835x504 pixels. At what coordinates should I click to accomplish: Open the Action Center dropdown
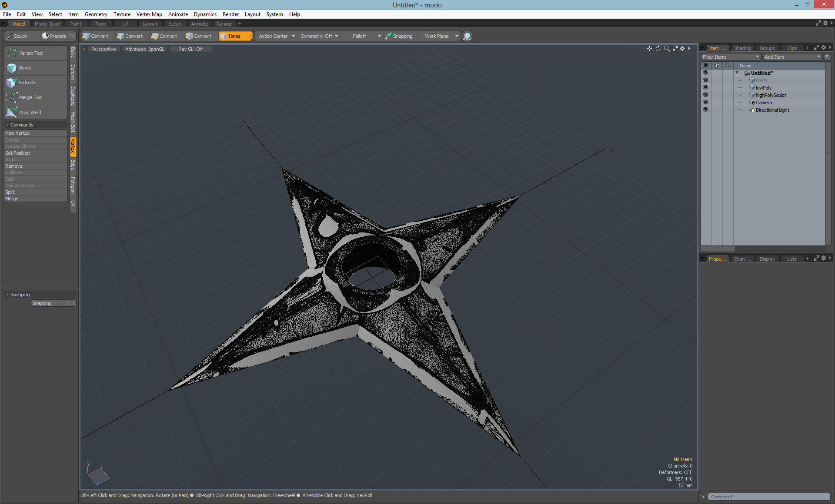[x=277, y=36]
